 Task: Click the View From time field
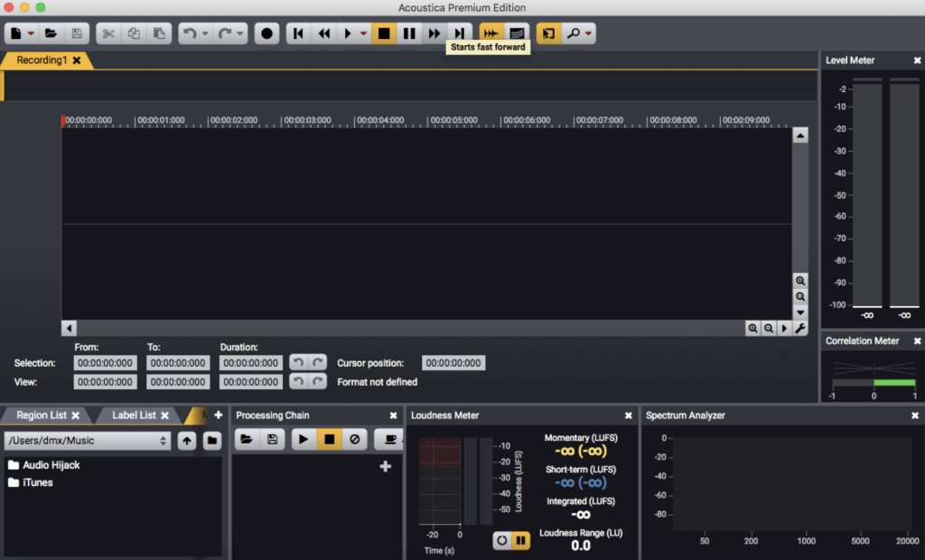click(x=105, y=382)
